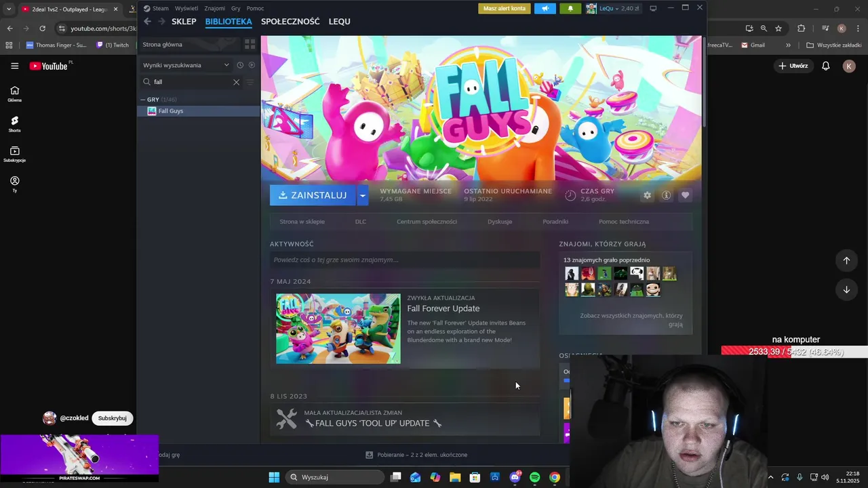
Task: Expand hidden Chrome bookmarks chevron
Action: coord(788,45)
